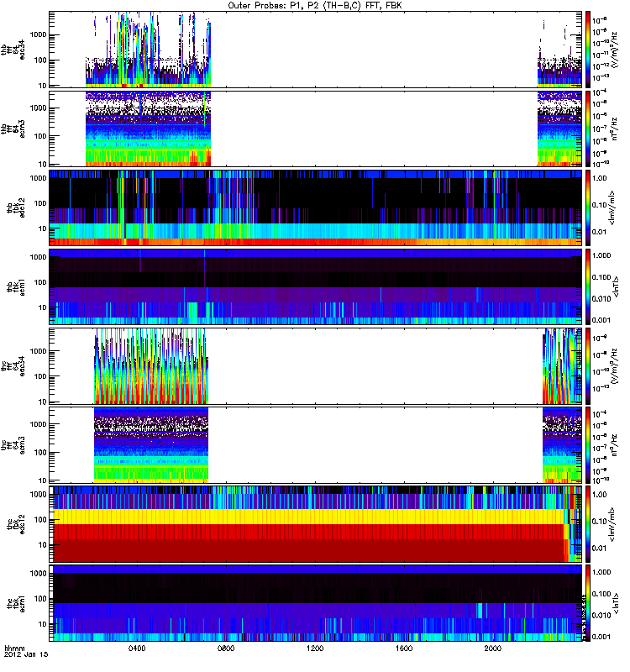
Task: Click the "100" y-tick of the thb fbk edc12 panel
Action: [41, 203]
